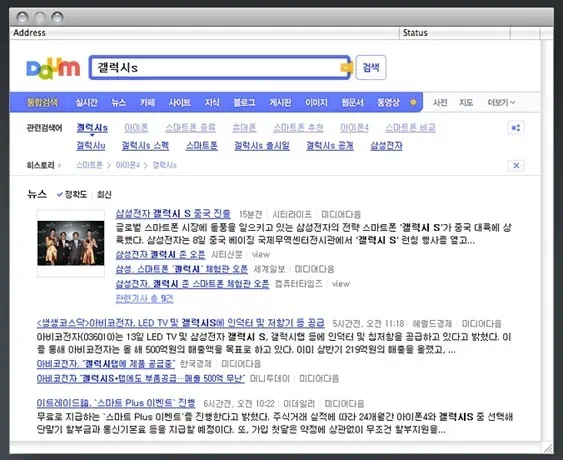Click the Status field in the header
563x460 pixels.
pyautogui.click(x=455, y=33)
